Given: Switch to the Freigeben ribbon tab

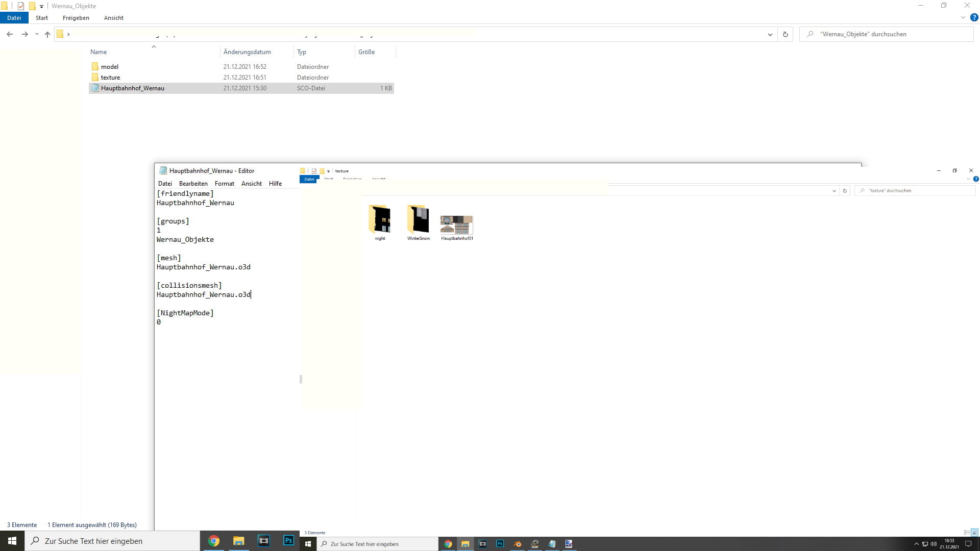Looking at the screenshot, I should [76, 18].
